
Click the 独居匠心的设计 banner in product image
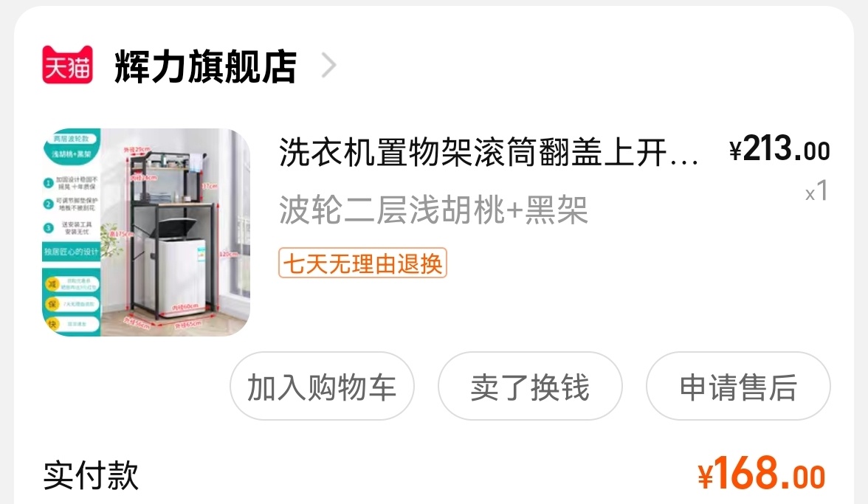pyautogui.click(x=72, y=252)
